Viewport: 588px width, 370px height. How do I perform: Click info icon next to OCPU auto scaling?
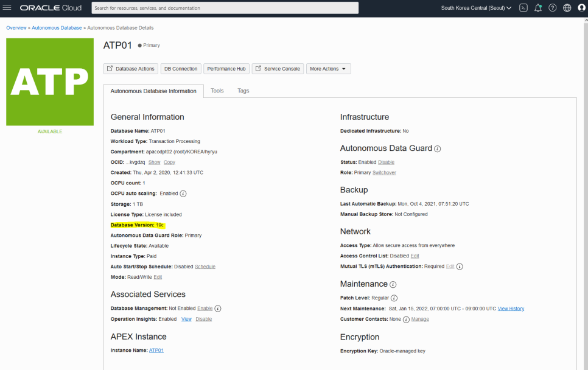pos(183,194)
